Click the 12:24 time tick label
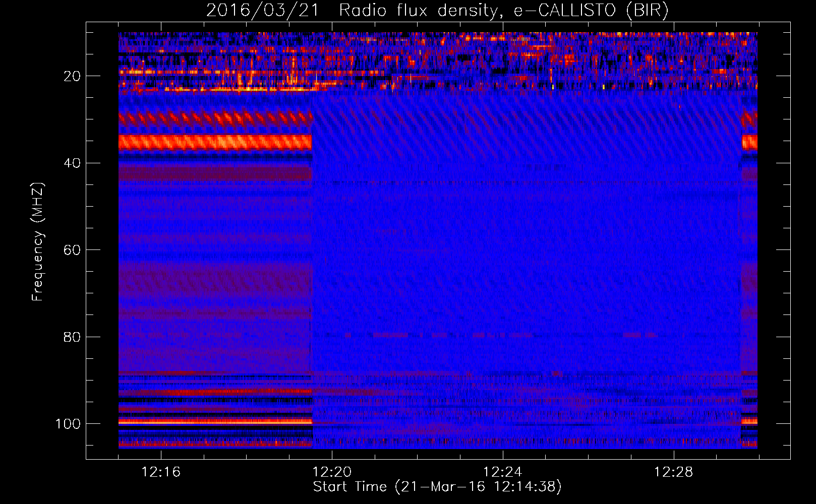816x504 pixels. pyautogui.click(x=503, y=472)
